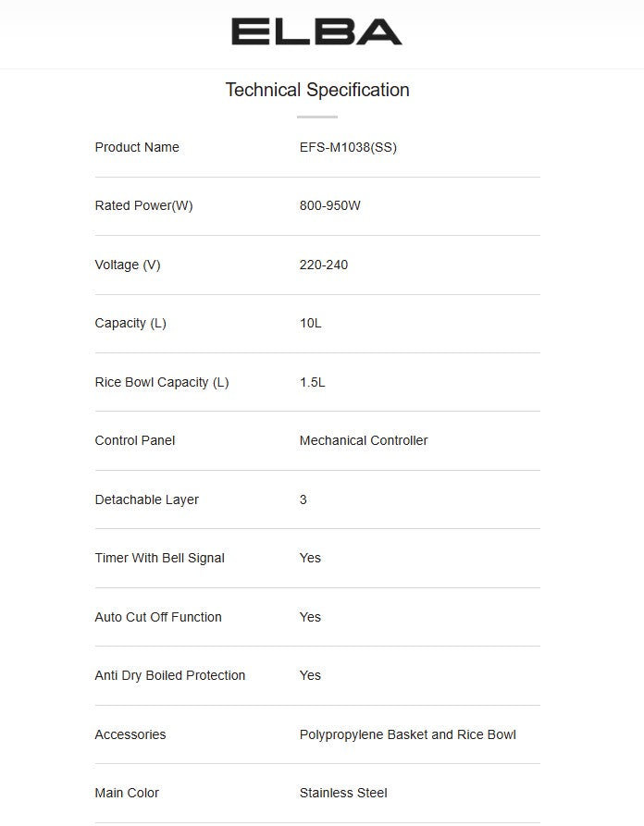Click the 800-950W power value
The height and width of the screenshot is (826, 644).
coord(329,205)
